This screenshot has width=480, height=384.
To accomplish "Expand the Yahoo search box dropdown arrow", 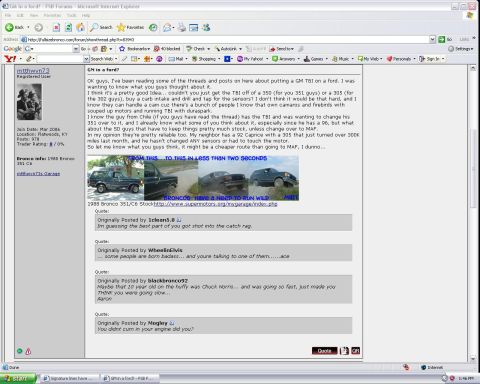I will coord(87,59).
